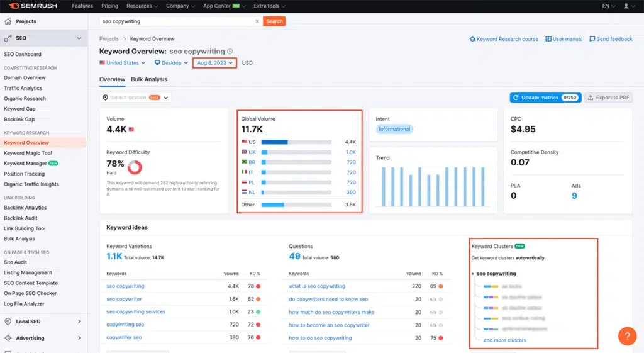644x353 pixels.
Task: Click the Projects breadcrumb link
Action: pos(109,39)
